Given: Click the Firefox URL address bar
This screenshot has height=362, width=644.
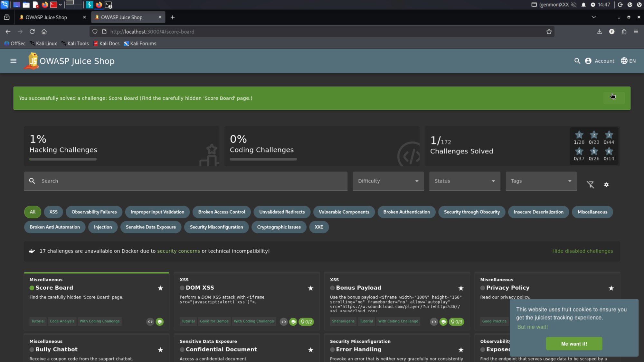Looking at the screenshot, I should coord(322,32).
